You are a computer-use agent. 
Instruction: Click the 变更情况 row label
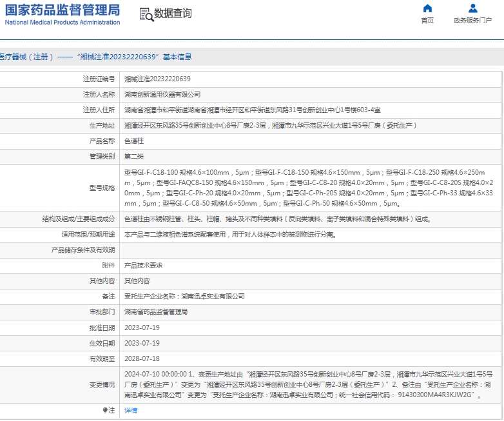pyautogui.click(x=102, y=385)
